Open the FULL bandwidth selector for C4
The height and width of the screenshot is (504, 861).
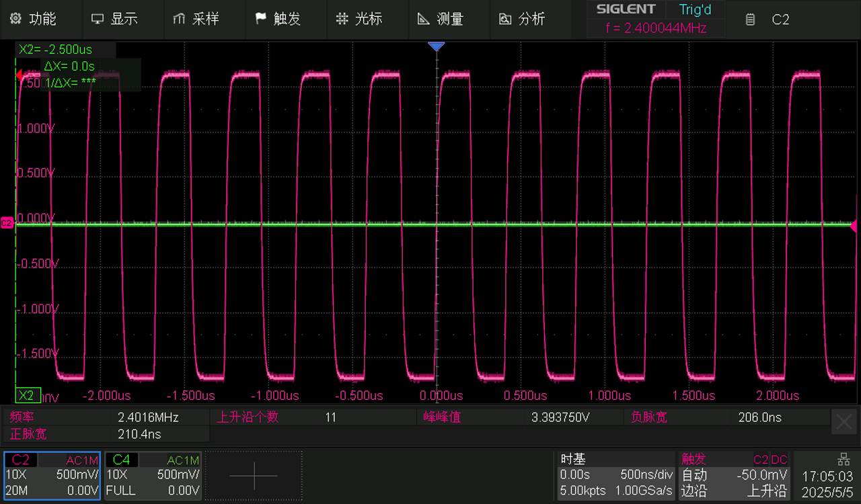point(120,491)
